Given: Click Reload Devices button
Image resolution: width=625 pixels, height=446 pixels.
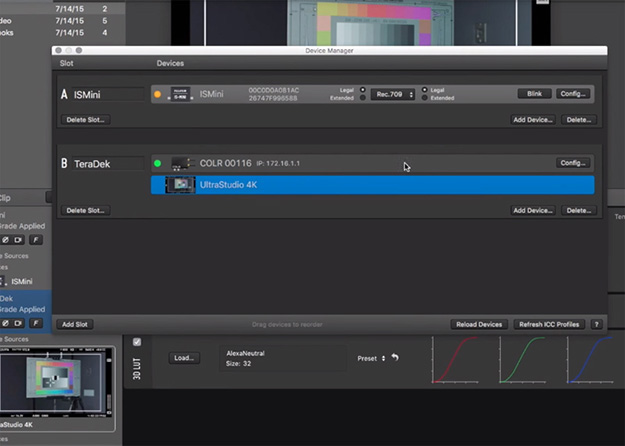Looking at the screenshot, I should (x=478, y=325).
